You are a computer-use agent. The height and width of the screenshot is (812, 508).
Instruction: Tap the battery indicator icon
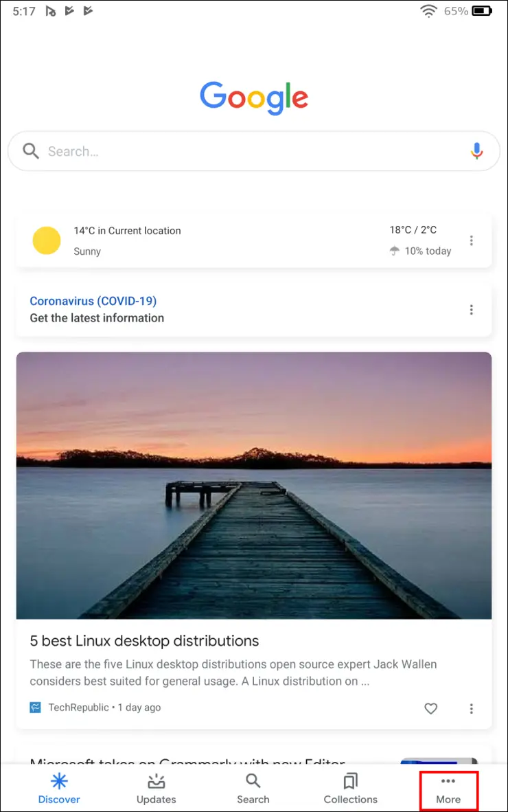click(x=482, y=11)
